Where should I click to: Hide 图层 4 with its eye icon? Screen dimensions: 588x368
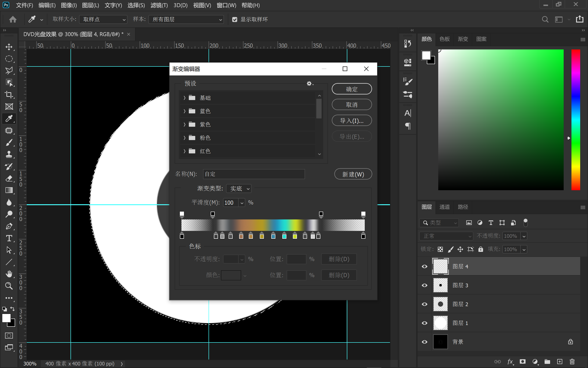pyautogui.click(x=424, y=266)
